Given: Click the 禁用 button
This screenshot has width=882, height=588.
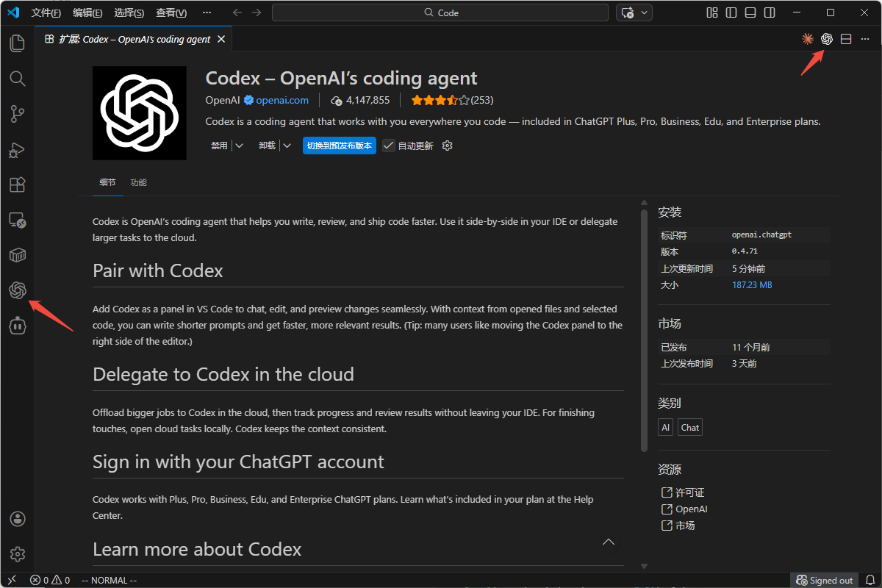Looking at the screenshot, I should [x=219, y=146].
